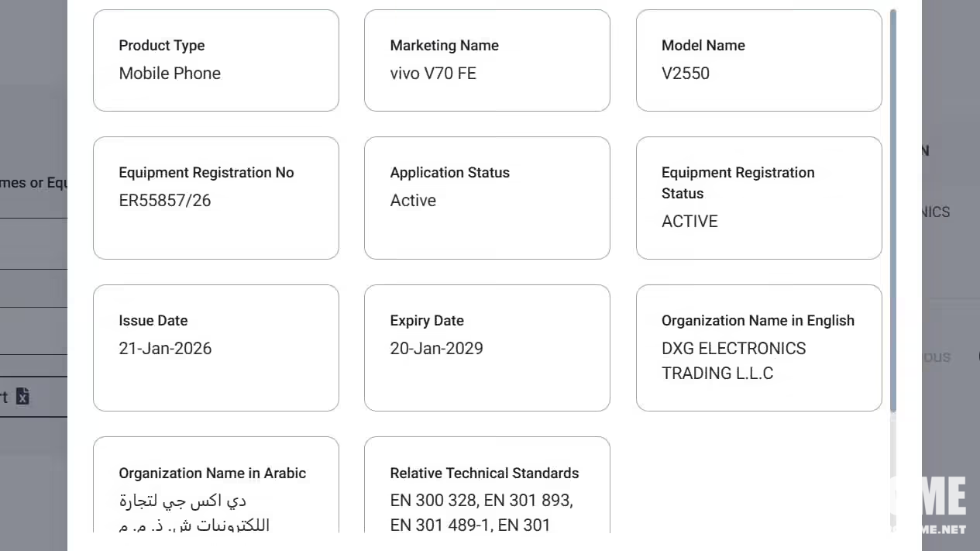Click the Excel export file icon

(23, 397)
